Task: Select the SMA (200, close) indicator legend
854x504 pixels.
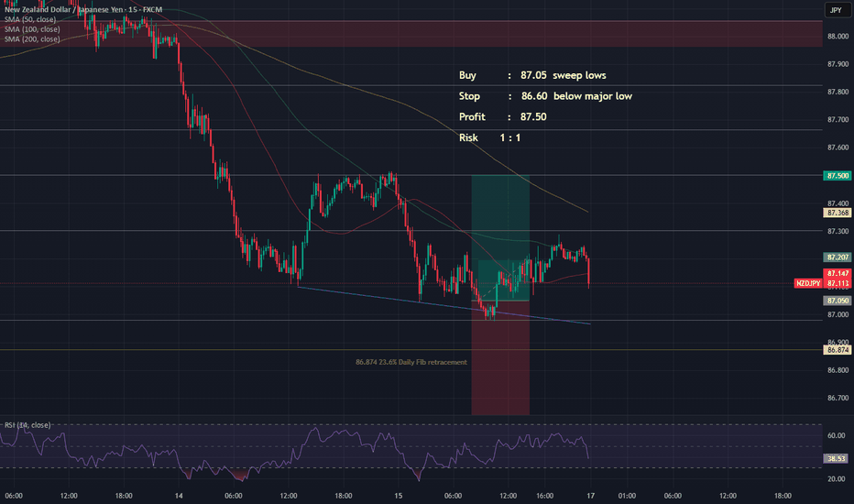Action: point(32,38)
